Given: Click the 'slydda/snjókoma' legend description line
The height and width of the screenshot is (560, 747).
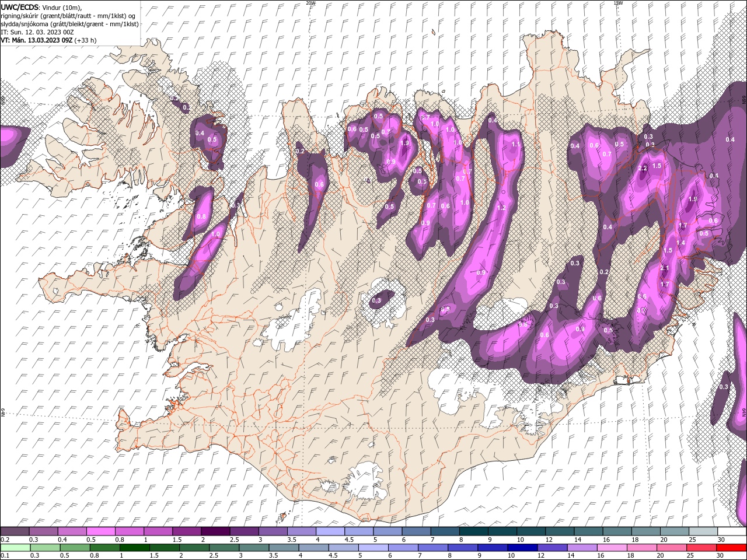Looking at the screenshot, I should [70, 24].
